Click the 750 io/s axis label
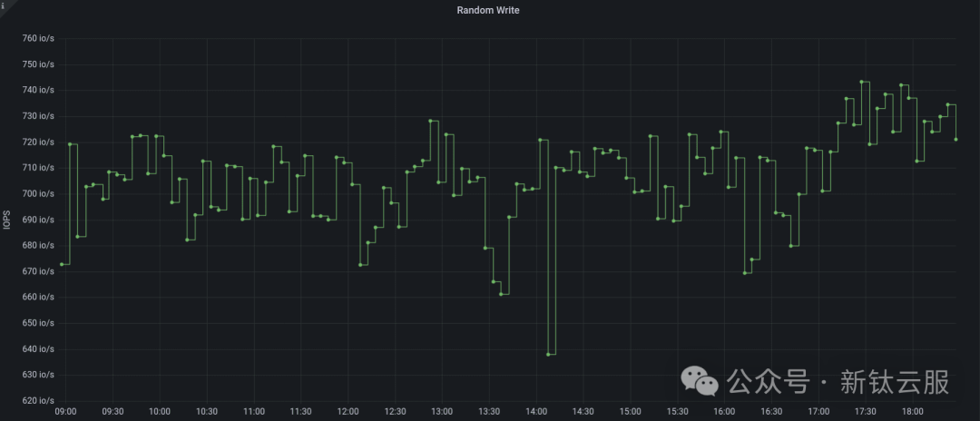The height and width of the screenshot is (421, 980). point(38,64)
